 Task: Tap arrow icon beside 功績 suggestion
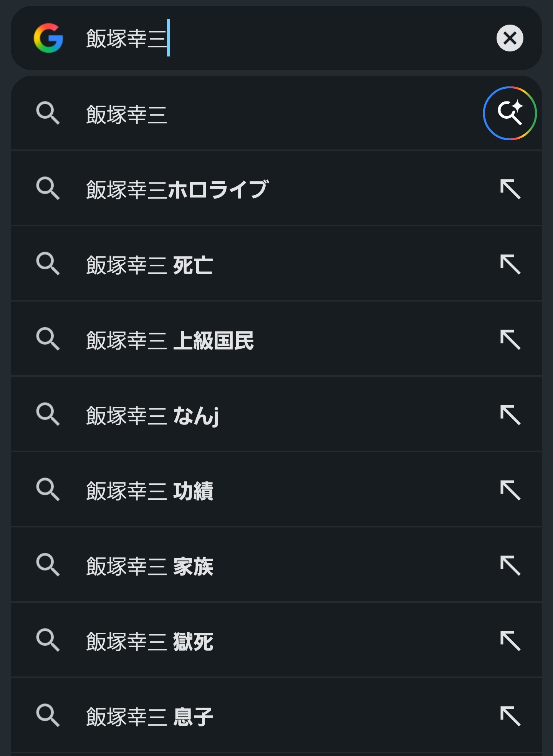[x=510, y=490]
